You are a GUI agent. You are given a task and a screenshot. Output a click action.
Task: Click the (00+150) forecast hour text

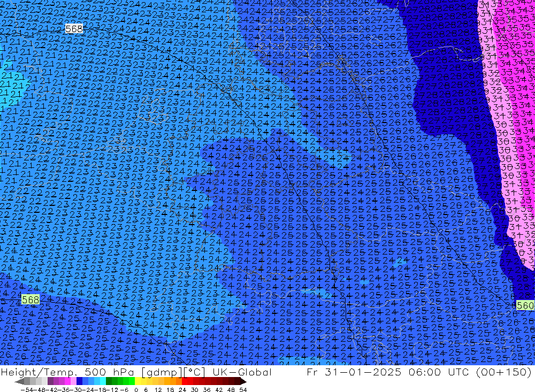click(503, 372)
